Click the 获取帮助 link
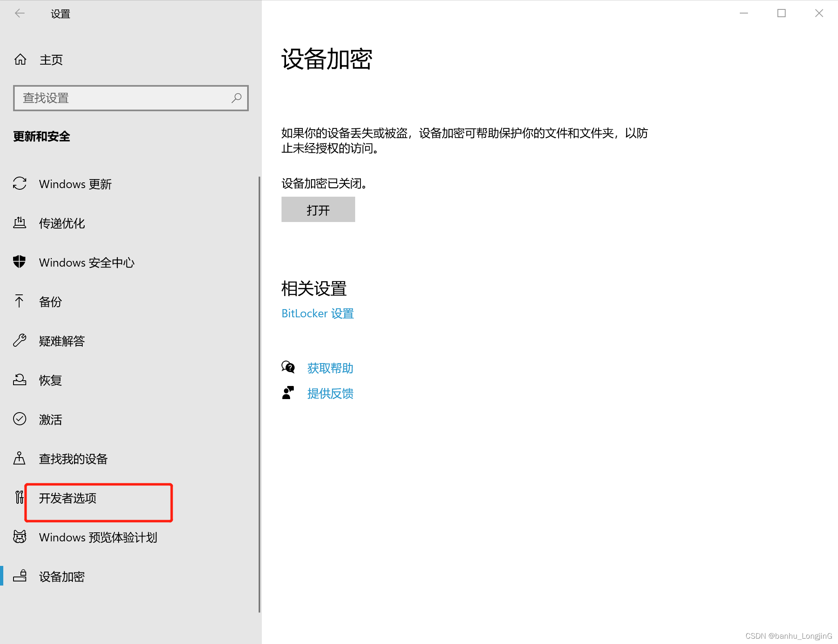Screen dimensions: 838x644 [x=330, y=368]
